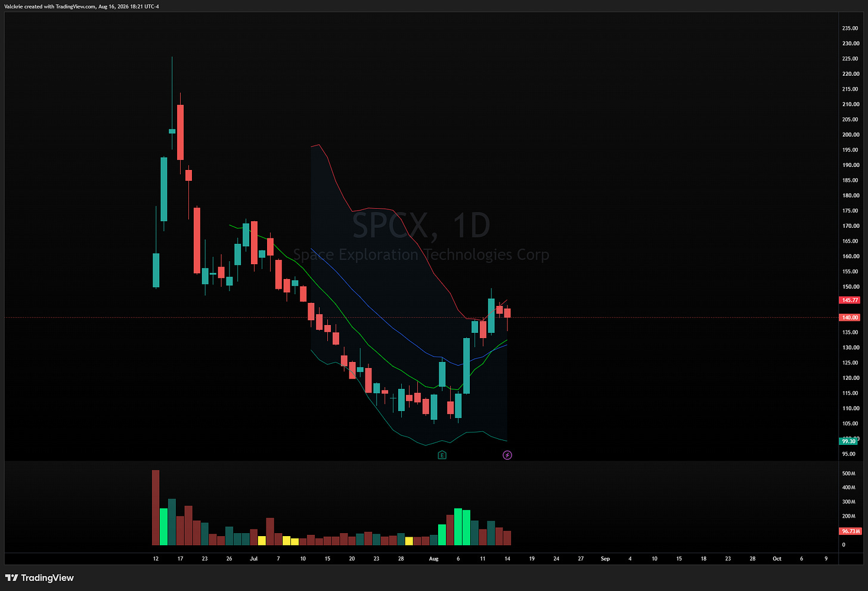The image size is (868, 591).
Task: Click the 'Aug' date axis label
Action: click(433, 559)
